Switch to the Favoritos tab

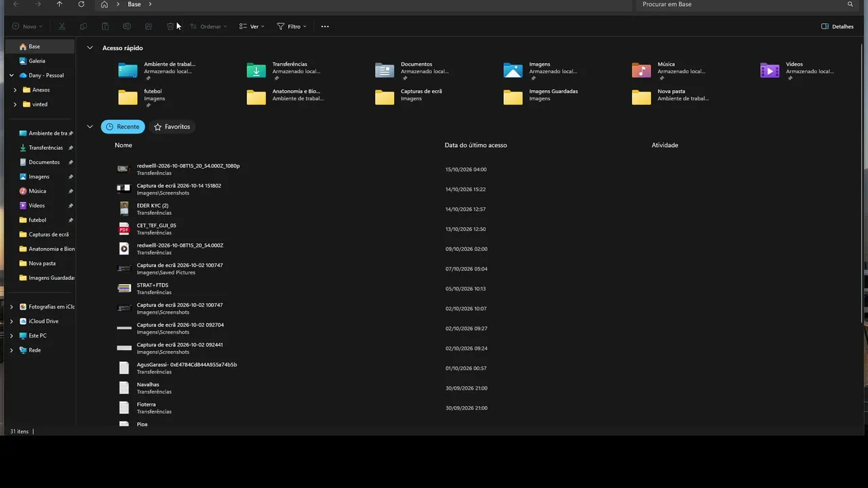point(172,127)
